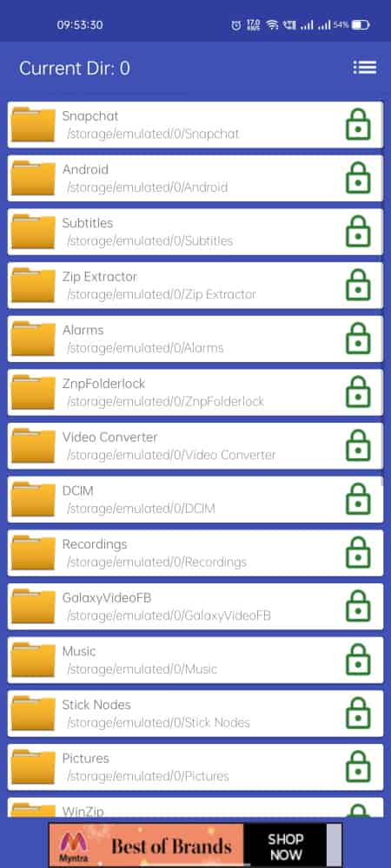
Task: Tap the Recordings folder lock icon
Action: pos(358,553)
